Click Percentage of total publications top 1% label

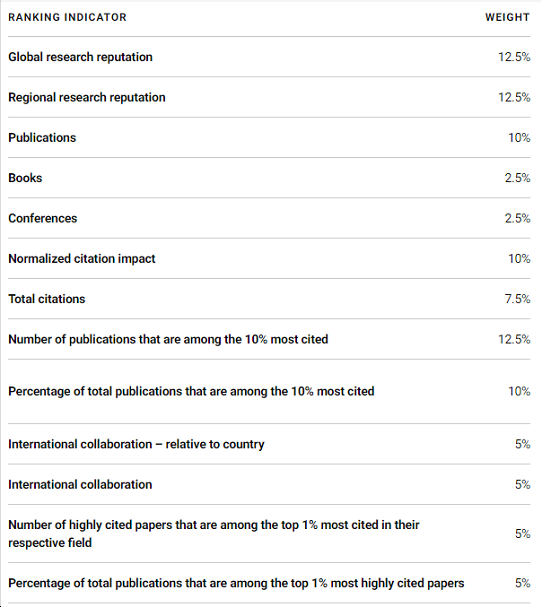click(236, 583)
